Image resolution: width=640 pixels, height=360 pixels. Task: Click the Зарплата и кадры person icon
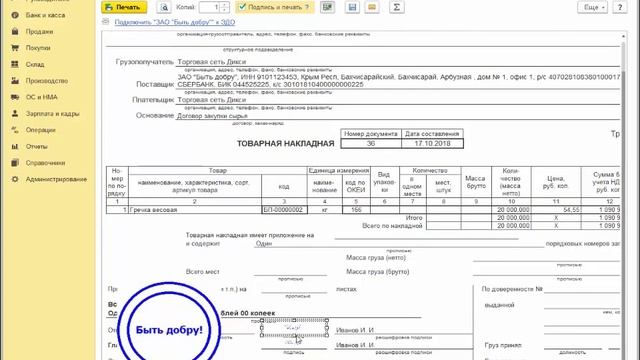pos(15,113)
